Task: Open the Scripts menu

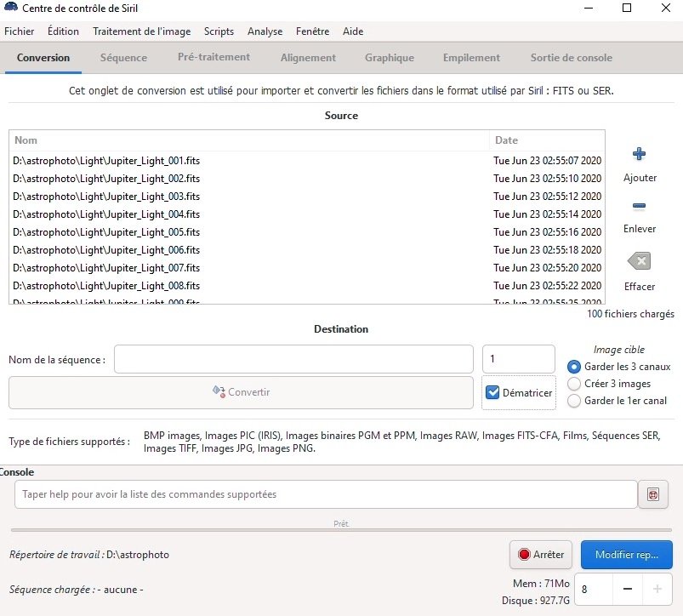Action: click(x=219, y=31)
